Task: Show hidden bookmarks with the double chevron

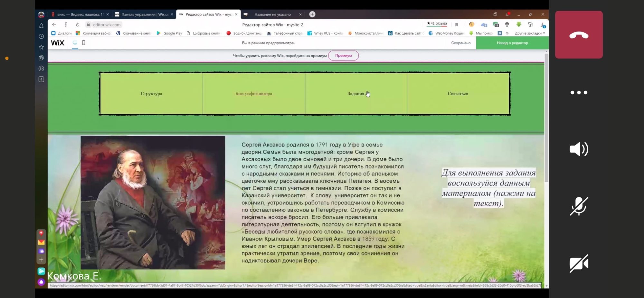Action: pos(507,33)
